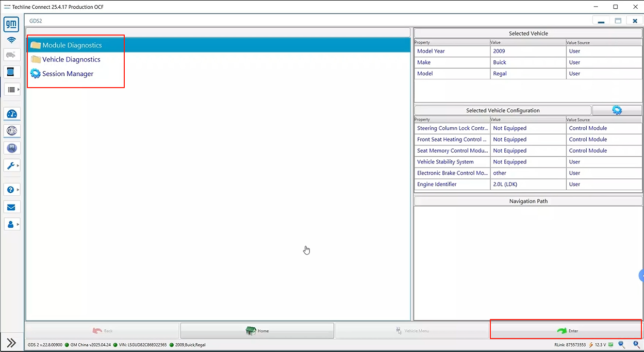The height and width of the screenshot is (352, 644).
Task: Open the user profile dropdown in sidebar
Action: pos(18,224)
